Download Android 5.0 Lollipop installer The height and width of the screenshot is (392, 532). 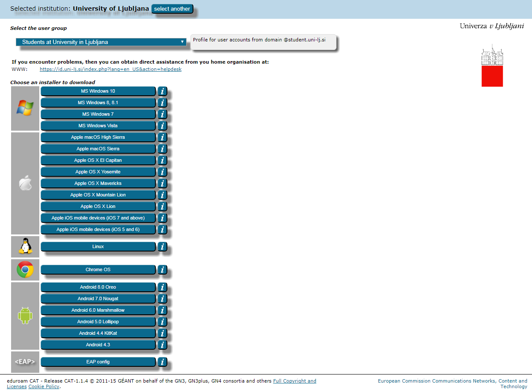click(98, 322)
